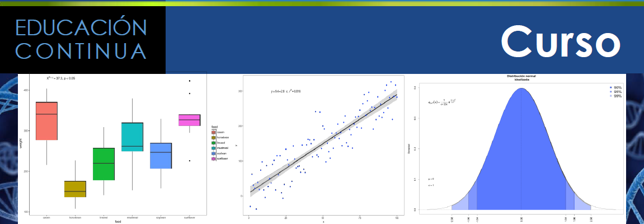Viewport: 644px width, 224px height.
Task: Select the meatmeal legend swatch
Action: (x=213, y=148)
